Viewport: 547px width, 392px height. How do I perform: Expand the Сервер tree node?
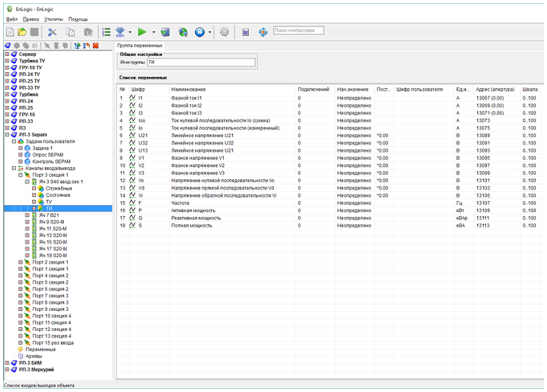[7, 54]
